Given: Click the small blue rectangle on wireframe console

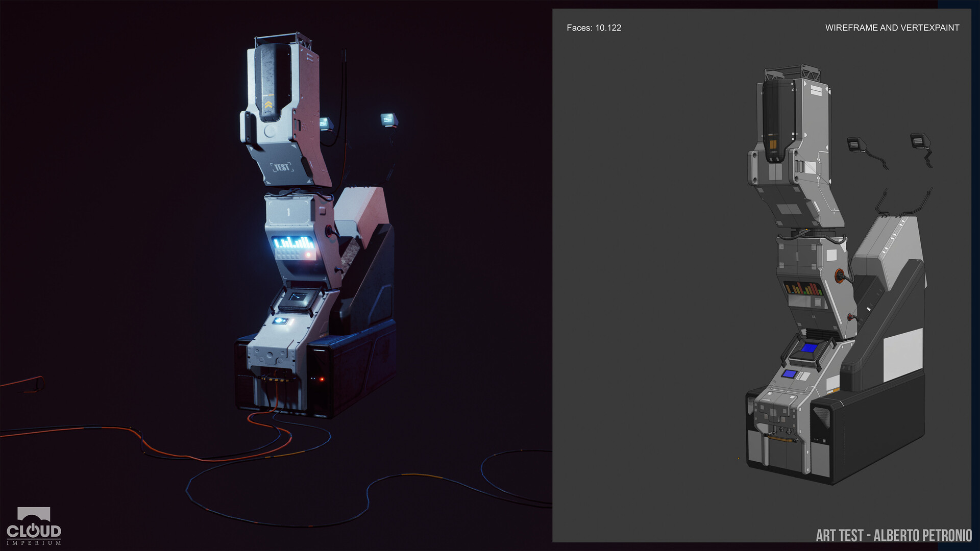Looking at the screenshot, I should coord(790,374).
